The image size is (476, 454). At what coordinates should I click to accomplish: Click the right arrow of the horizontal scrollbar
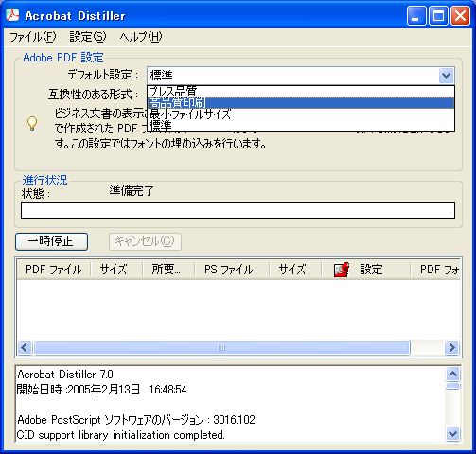click(451, 348)
